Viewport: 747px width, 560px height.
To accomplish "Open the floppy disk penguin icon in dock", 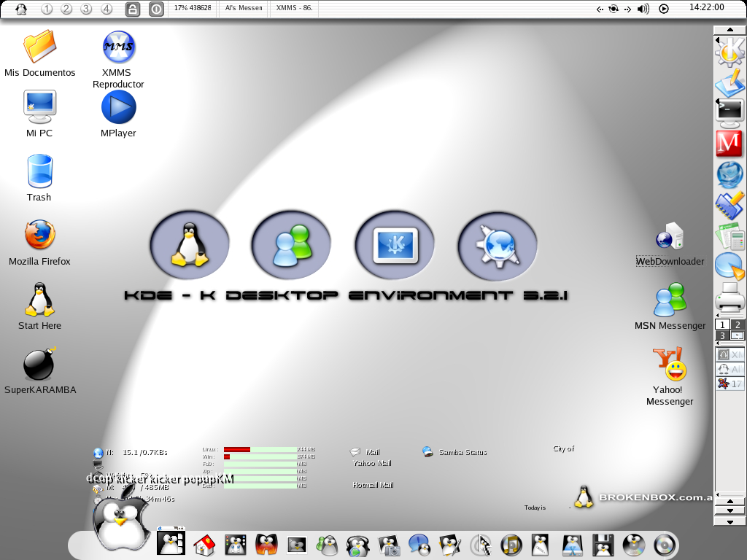I will click(603, 545).
